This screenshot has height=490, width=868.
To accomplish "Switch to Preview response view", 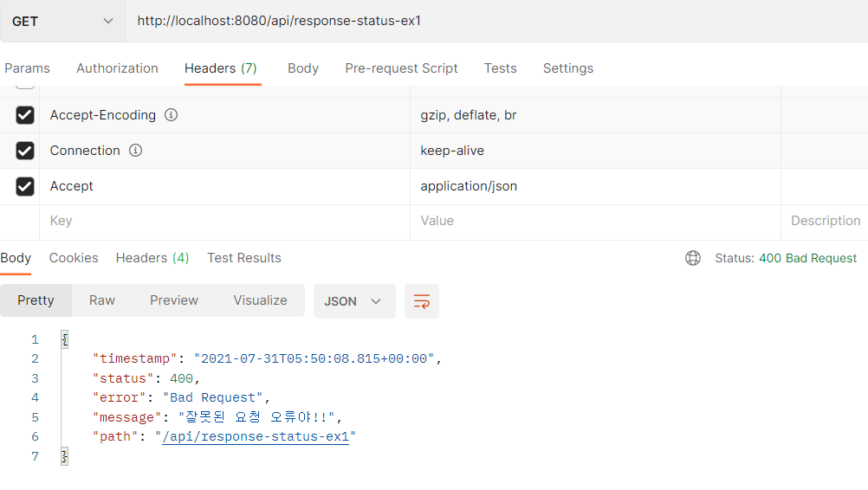I will coord(174,300).
